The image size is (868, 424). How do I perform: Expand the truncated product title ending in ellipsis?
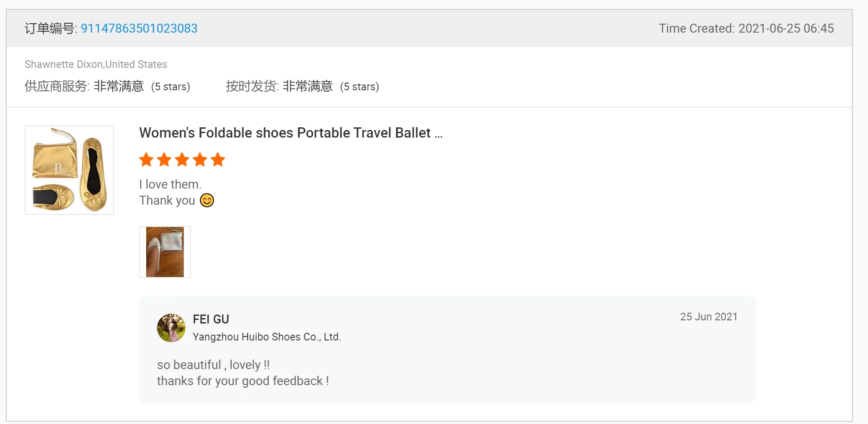pos(291,133)
